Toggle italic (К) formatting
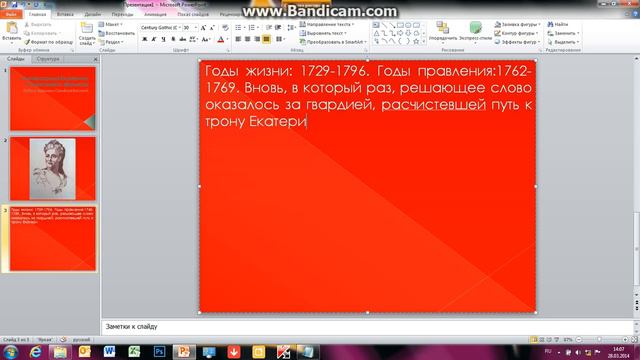The width and height of the screenshot is (640, 360). [x=154, y=39]
